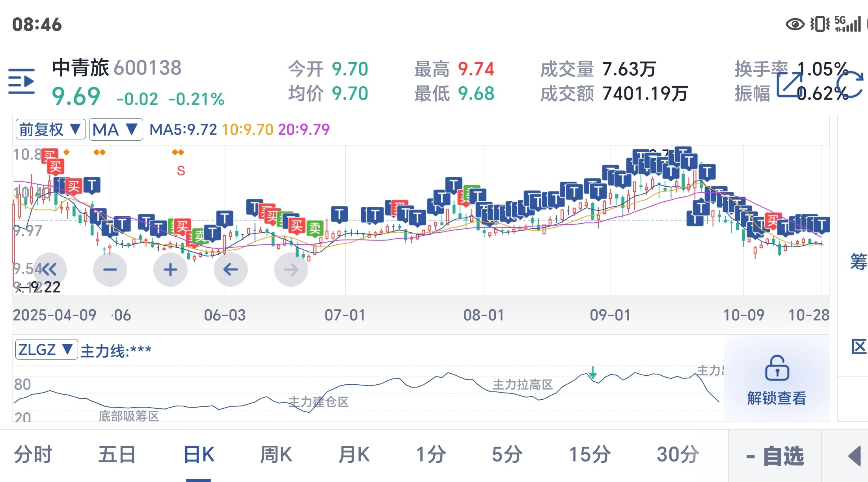Move chart right with right arrow
The height and width of the screenshot is (482, 868).
coord(291,270)
